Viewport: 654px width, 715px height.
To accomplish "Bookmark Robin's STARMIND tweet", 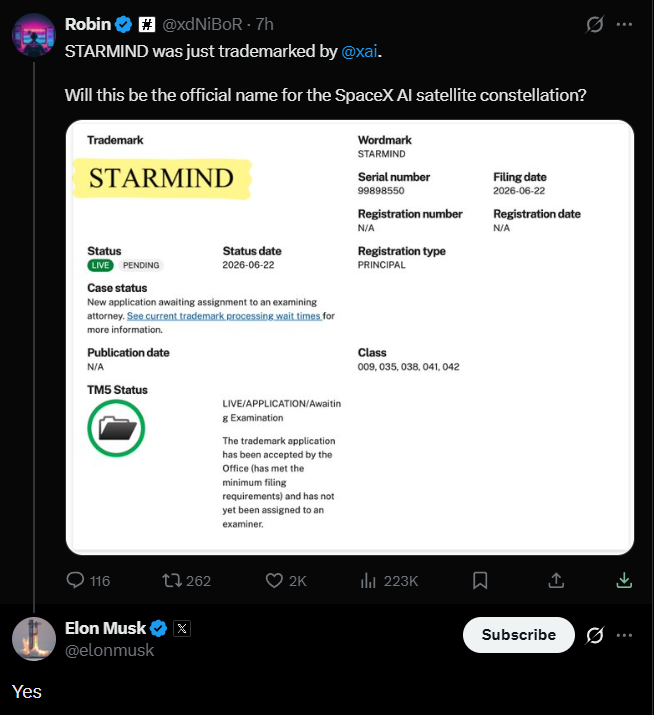I will [480, 580].
